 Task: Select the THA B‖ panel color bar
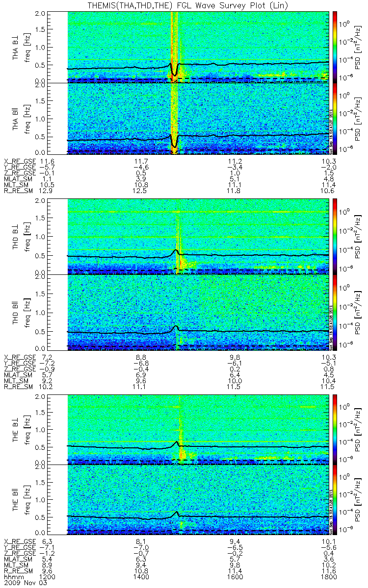[336, 119]
